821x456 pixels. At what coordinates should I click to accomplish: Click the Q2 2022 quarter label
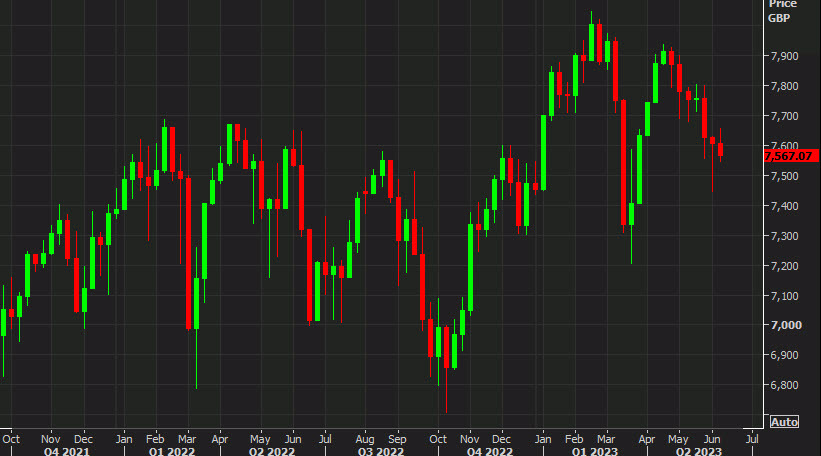(272, 451)
